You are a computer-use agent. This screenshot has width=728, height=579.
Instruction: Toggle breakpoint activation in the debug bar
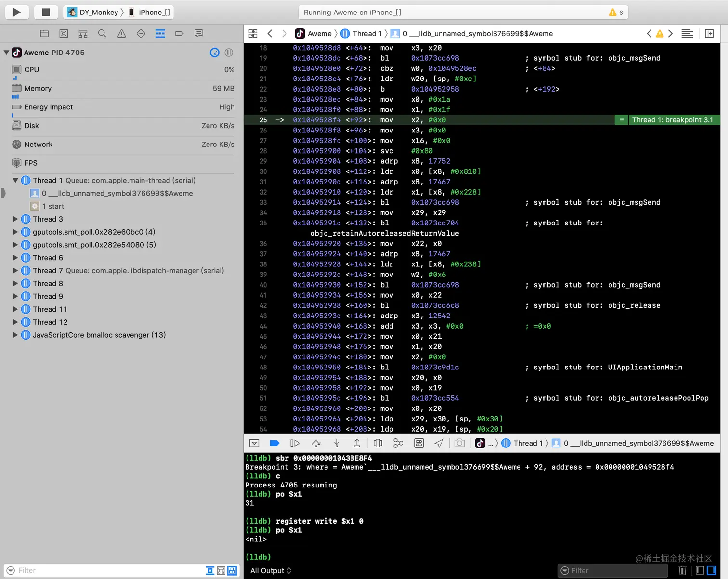(x=274, y=443)
